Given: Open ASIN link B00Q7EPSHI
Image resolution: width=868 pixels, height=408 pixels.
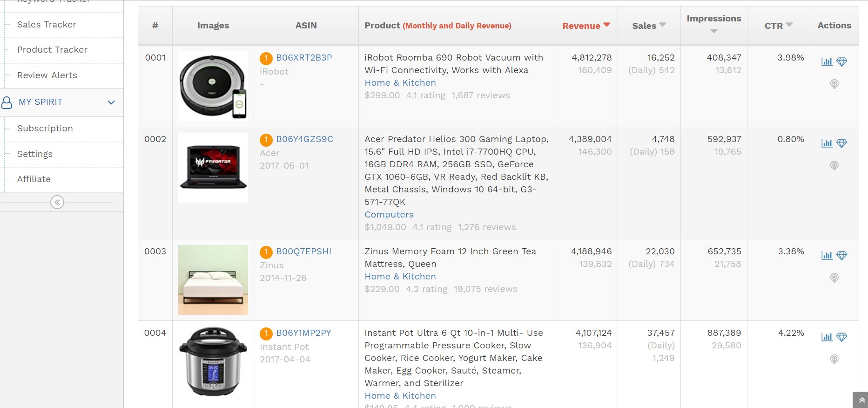Looking at the screenshot, I should pyautogui.click(x=304, y=252).
